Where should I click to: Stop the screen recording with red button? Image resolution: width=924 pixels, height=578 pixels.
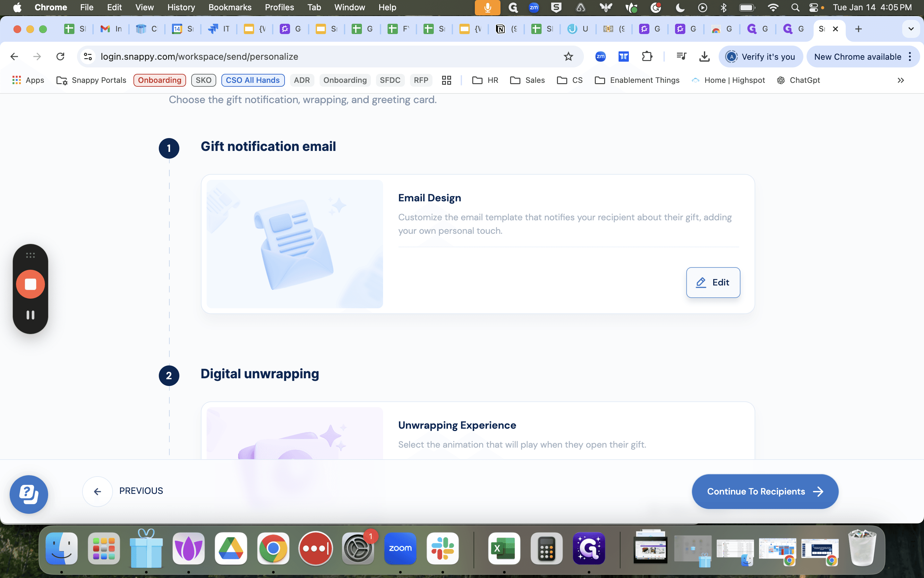click(30, 284)
